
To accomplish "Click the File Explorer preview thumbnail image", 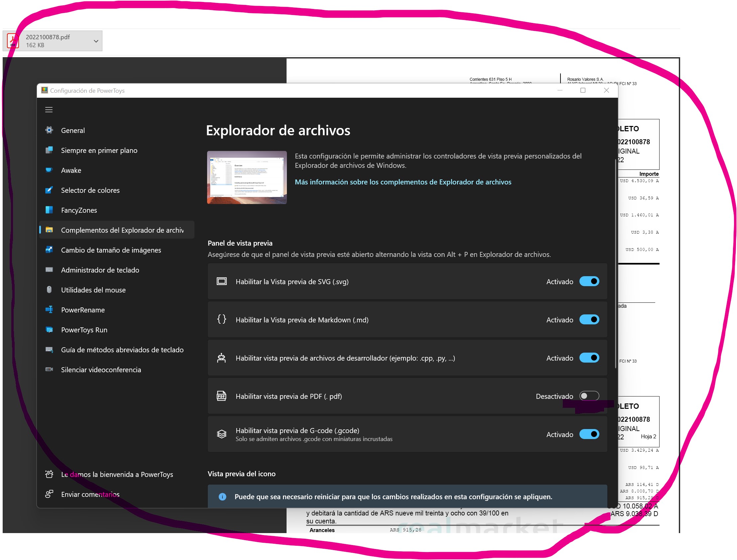I will pyautogui.click(x=247, y=177).
